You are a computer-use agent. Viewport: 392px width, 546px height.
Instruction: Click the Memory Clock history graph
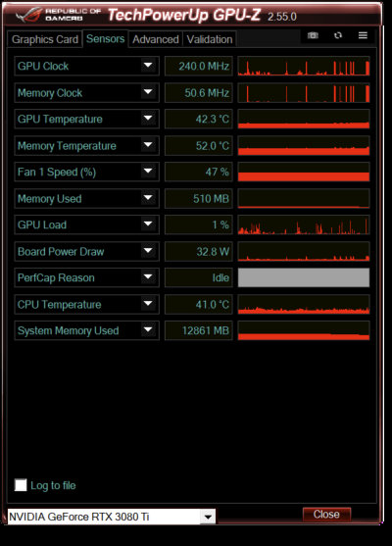click(x=304, y=92)
